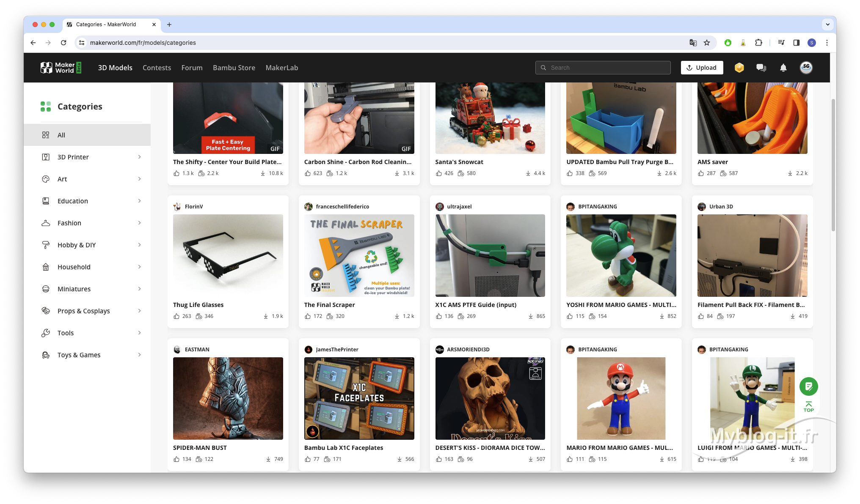Open the Contests nav tab

(x=157, y=68)
